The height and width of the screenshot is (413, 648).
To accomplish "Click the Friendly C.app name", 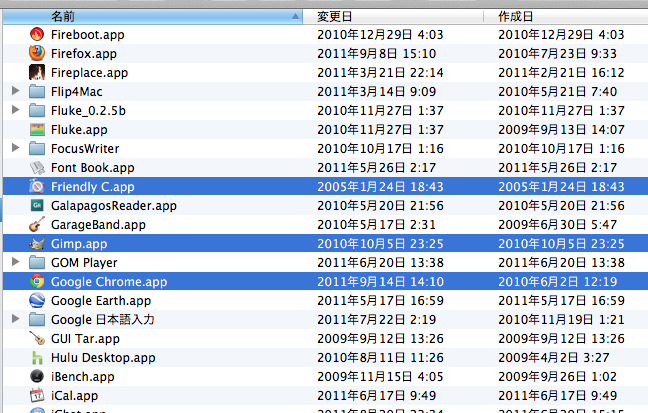I will (93, 187).
